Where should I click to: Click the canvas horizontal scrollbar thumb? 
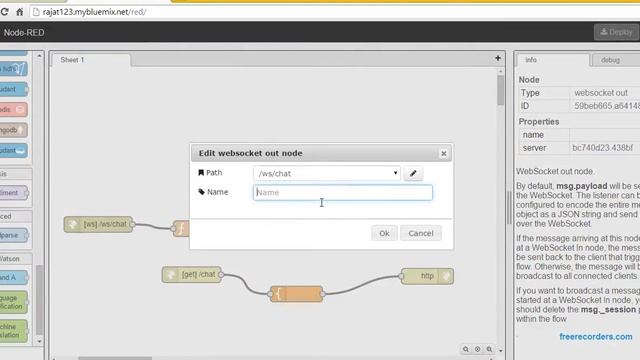[x=115, y=358]
